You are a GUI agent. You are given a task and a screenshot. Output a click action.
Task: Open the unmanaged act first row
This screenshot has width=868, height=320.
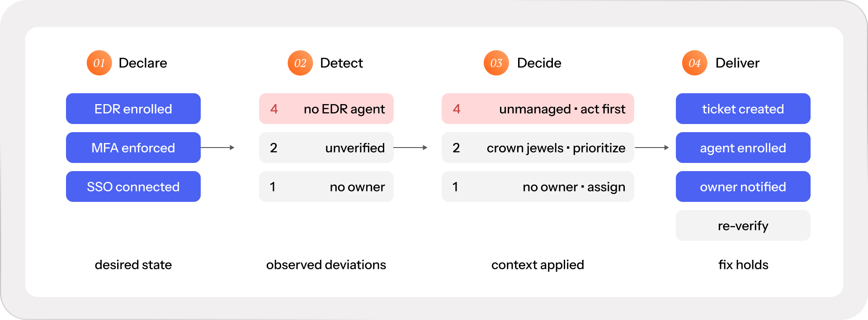point(538,109)
